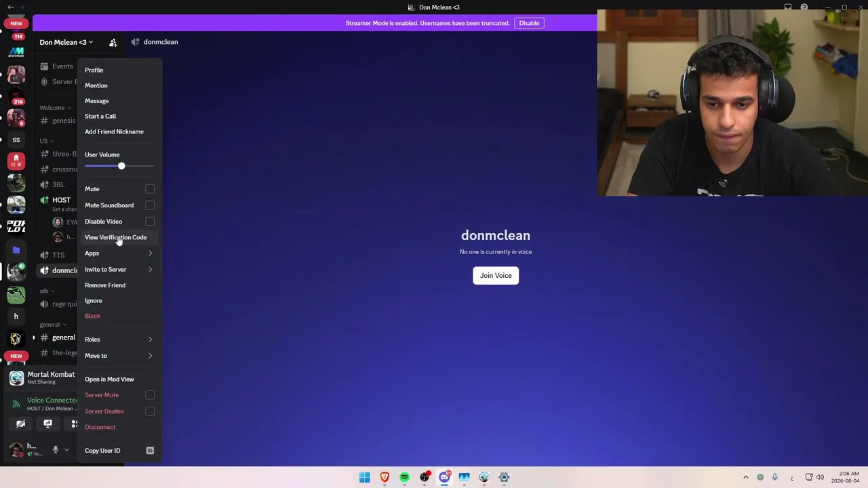Open the SS server in the sidebar
This screenshot has height=488, width=868.
tap(16, 140)
